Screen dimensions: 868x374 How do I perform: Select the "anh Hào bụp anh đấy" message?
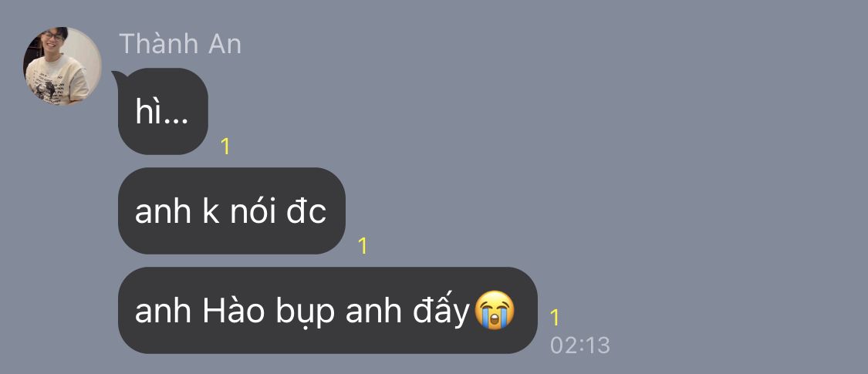coord(328,310)
